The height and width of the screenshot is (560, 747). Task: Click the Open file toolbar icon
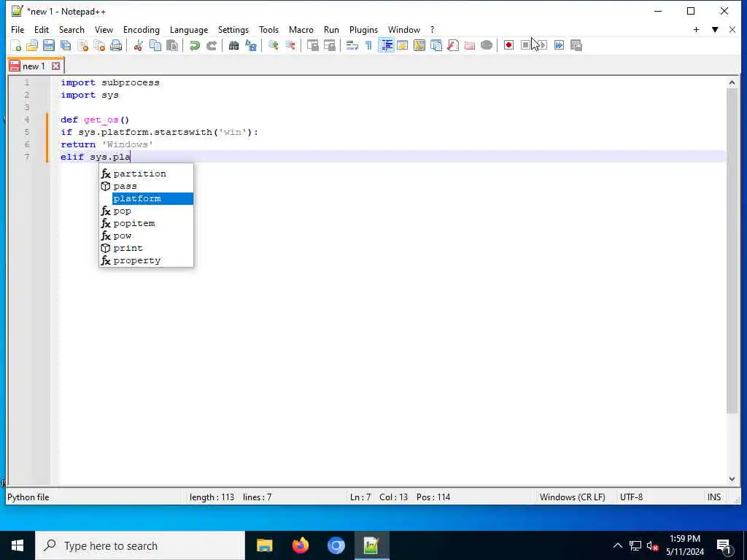(32, 45)
